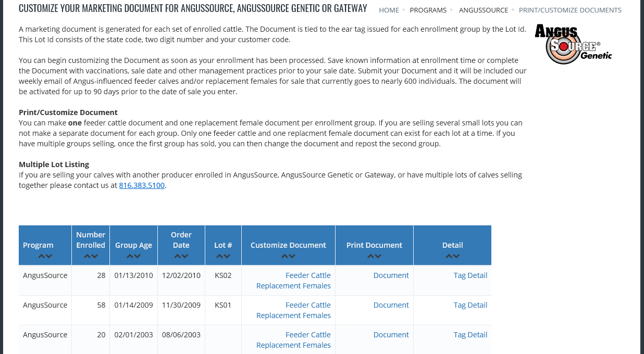Viewport: 644px width, 354px height.
Task: Sort Detail column descending with down arrow
Action: pos(456,256)
